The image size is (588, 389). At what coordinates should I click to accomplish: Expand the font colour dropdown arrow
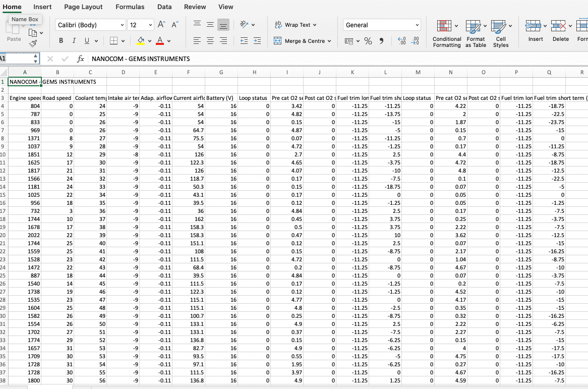point(169,41)
